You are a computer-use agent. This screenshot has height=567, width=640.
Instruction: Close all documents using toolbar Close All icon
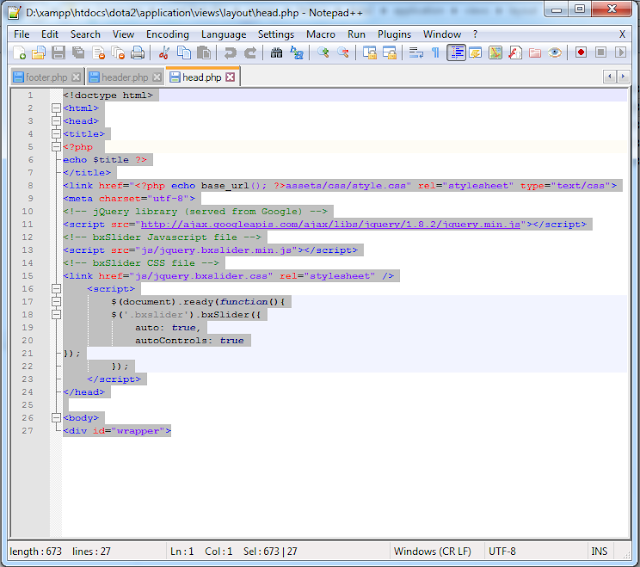tap(118, 53)
